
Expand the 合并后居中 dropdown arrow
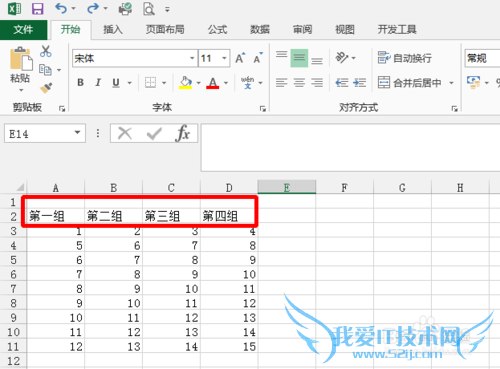(452, 83)
